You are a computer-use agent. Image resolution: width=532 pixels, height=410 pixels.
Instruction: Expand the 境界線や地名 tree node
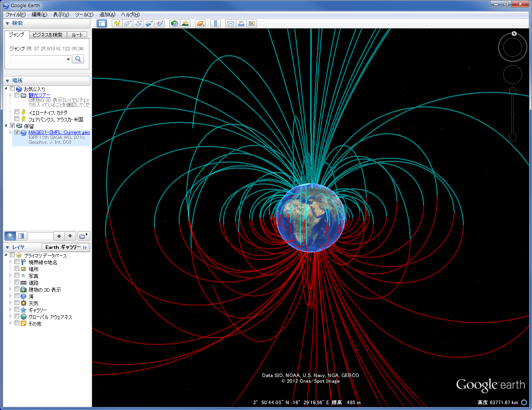pos(11,262)
